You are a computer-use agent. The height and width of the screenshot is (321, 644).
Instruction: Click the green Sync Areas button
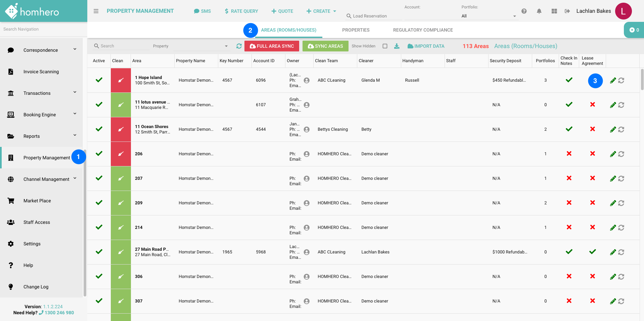325,46
